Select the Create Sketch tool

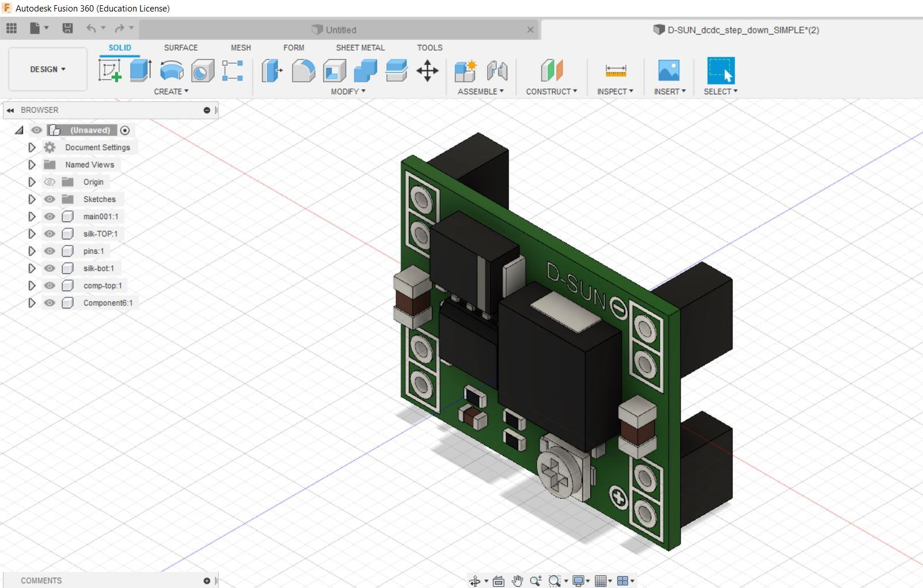(109, 71)
